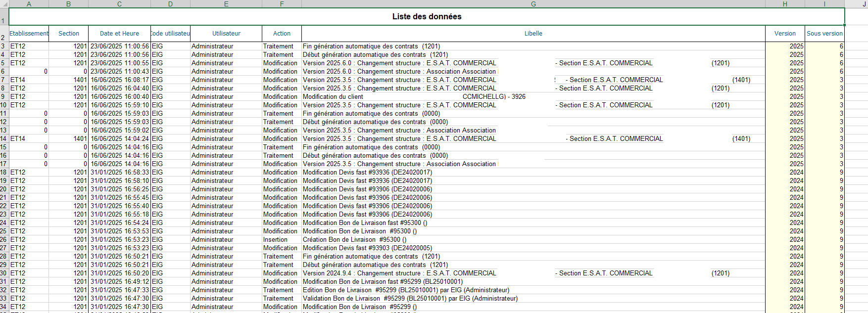Select column C header
The image size is (868, 313).
point(119,4)
